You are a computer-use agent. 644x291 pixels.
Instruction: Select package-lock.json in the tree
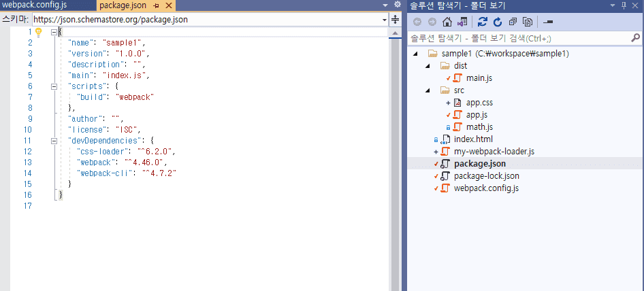tap(487, 176)
